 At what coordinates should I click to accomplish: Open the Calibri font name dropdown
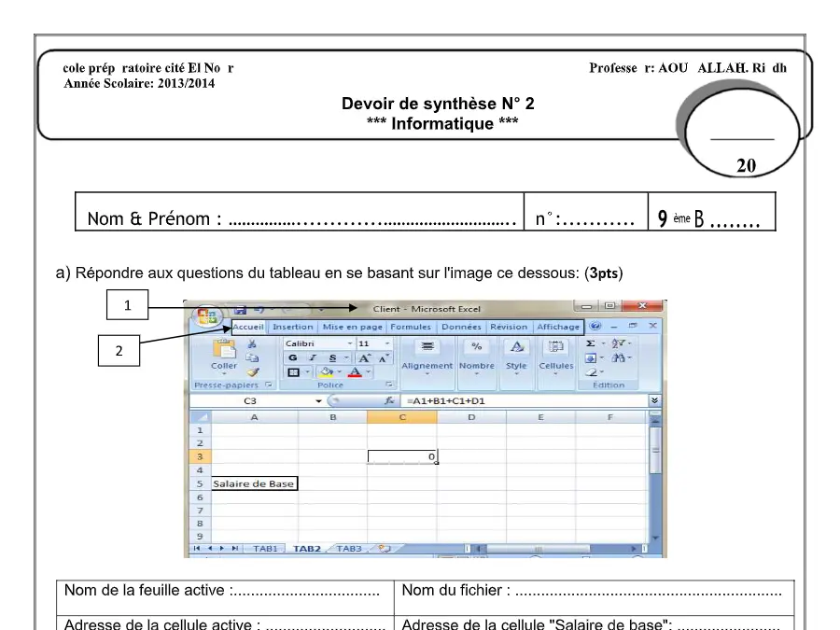[x=350, y=343]
